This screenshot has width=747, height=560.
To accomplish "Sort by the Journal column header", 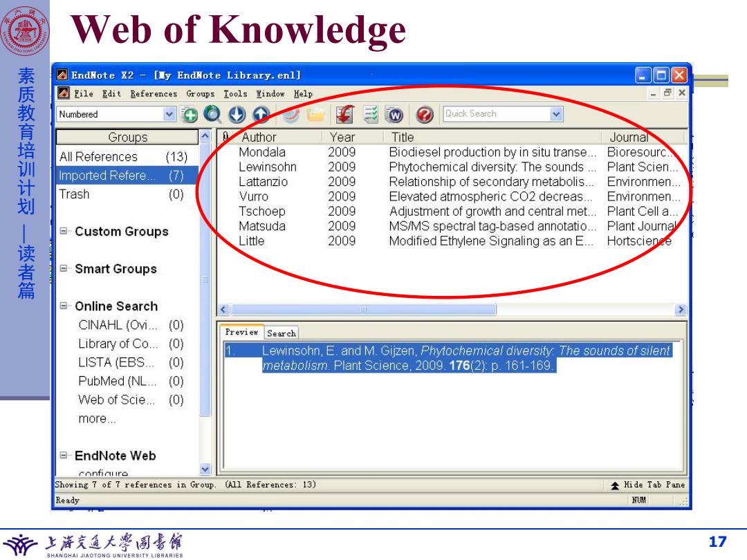I will (x=643, y=137).
